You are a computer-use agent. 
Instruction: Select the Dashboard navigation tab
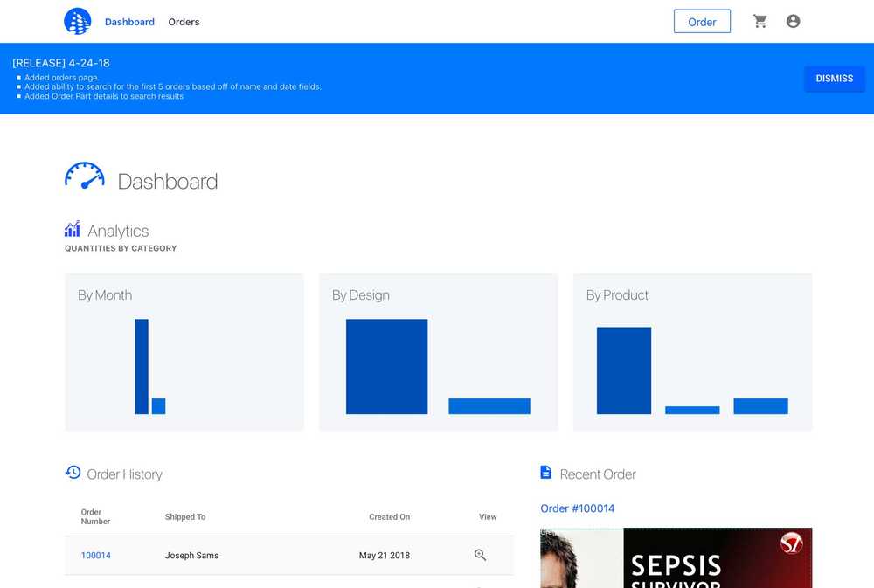130,22
